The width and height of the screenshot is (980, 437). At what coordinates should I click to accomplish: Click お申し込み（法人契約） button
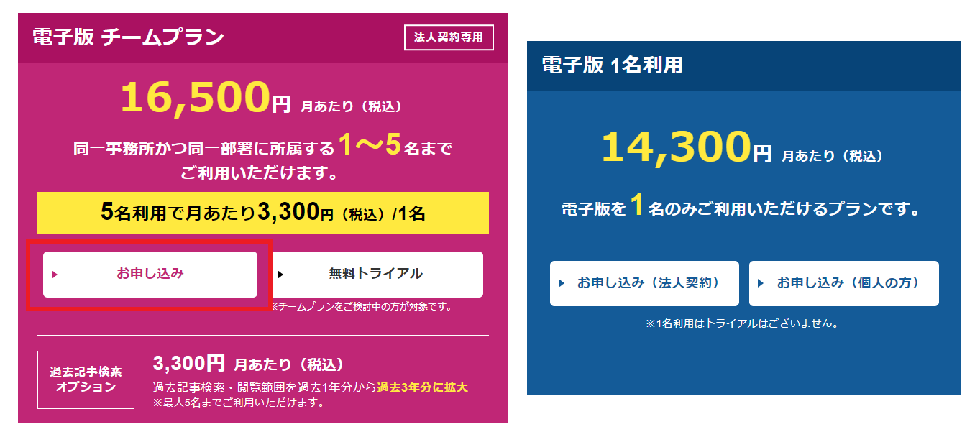tap(644, 283)
